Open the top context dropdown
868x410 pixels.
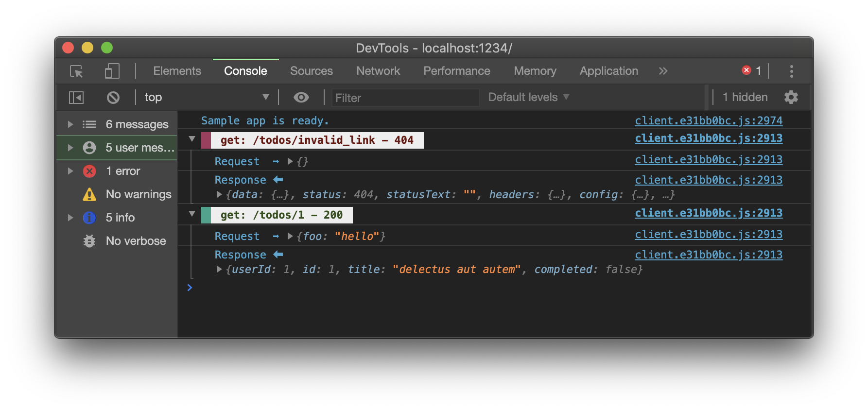(x=207, y=97)
